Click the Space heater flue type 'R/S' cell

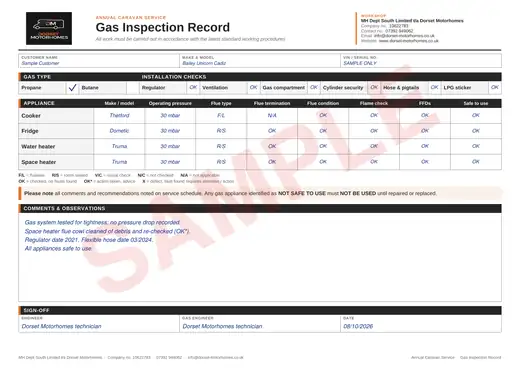pyautogui.click(x=221, y=162)
